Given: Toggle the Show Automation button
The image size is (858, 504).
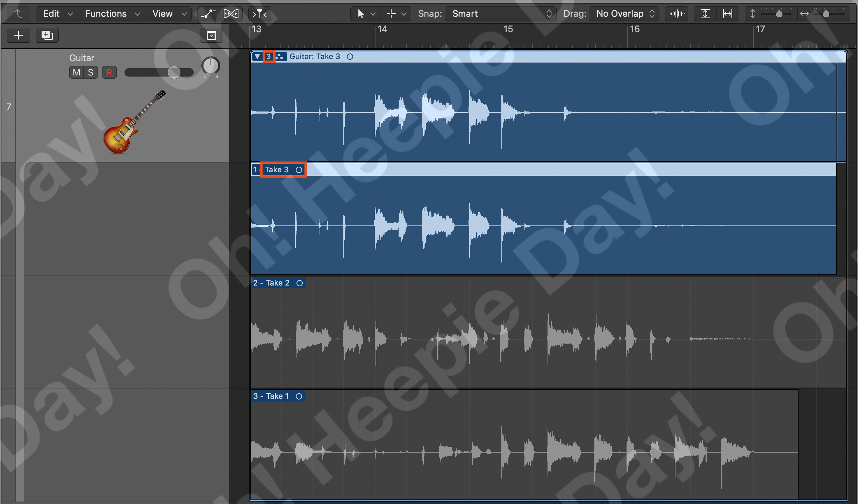Looking at the screenshot, I should click(x=208, y=14).
